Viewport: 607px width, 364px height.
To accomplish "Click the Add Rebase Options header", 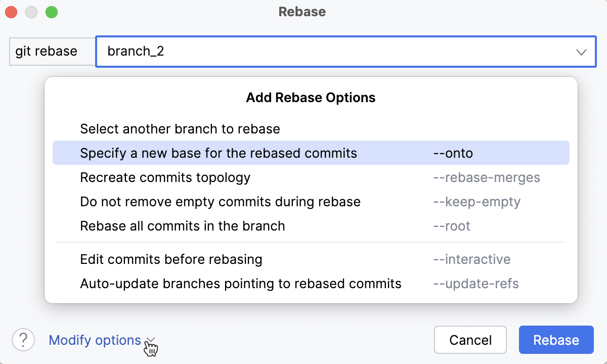I will click(311, 97).
